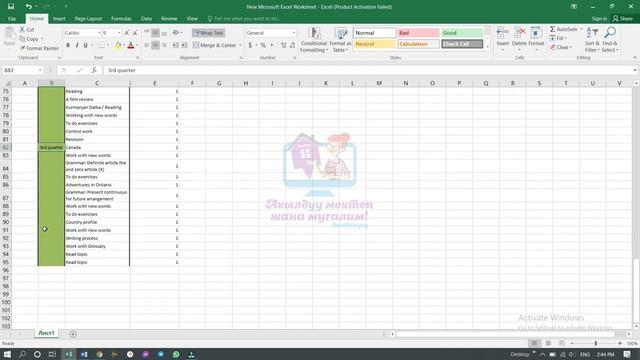Screen dimensions: 640x360
Task: Click AutoSum
Action: pos(563,29)
